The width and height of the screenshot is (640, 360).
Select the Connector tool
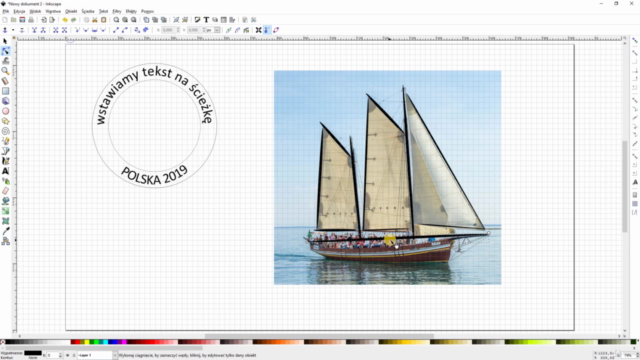click(5, 241)
